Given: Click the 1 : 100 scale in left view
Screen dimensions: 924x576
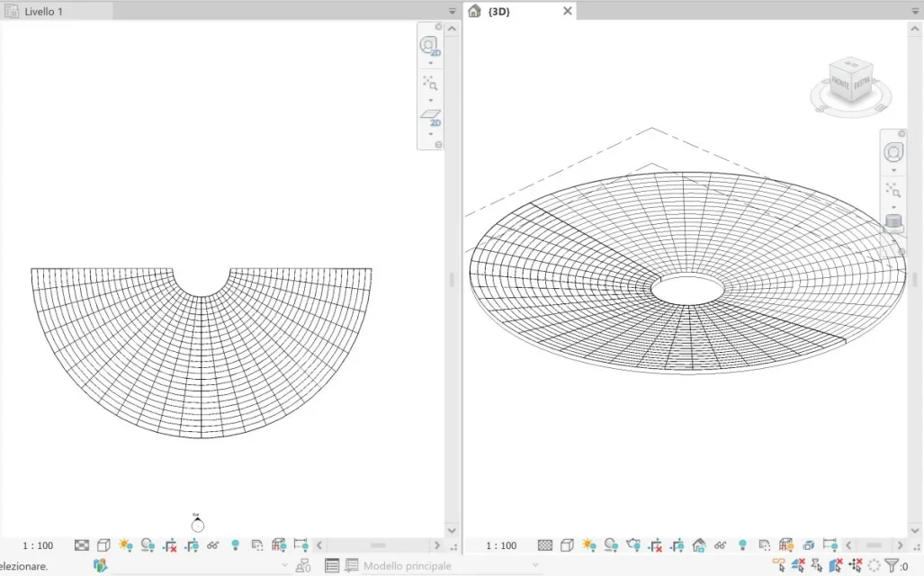Looking at the screenshot, I should tap(38, 545).
